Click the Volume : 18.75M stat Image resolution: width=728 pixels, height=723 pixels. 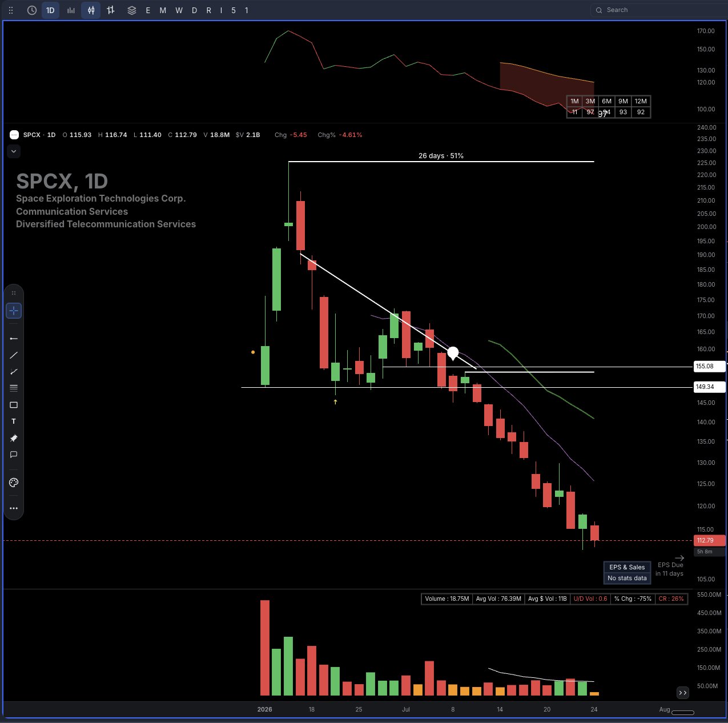click(447, 599)
